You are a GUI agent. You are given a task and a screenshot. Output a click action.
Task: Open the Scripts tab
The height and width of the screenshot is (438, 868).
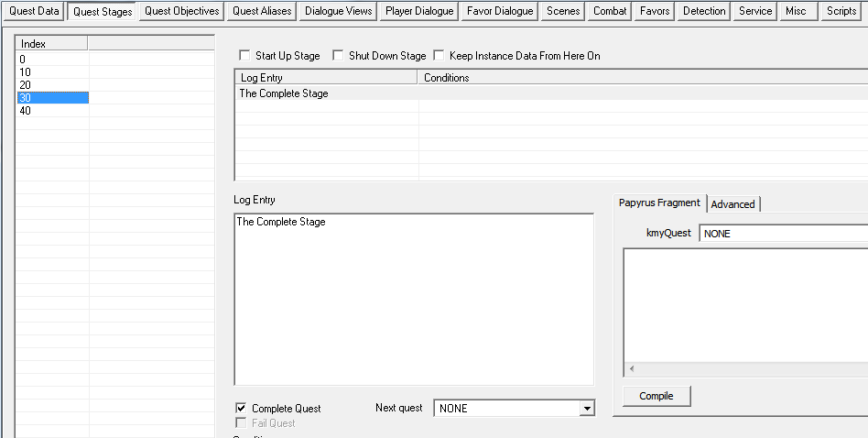[x=841, y=11]
